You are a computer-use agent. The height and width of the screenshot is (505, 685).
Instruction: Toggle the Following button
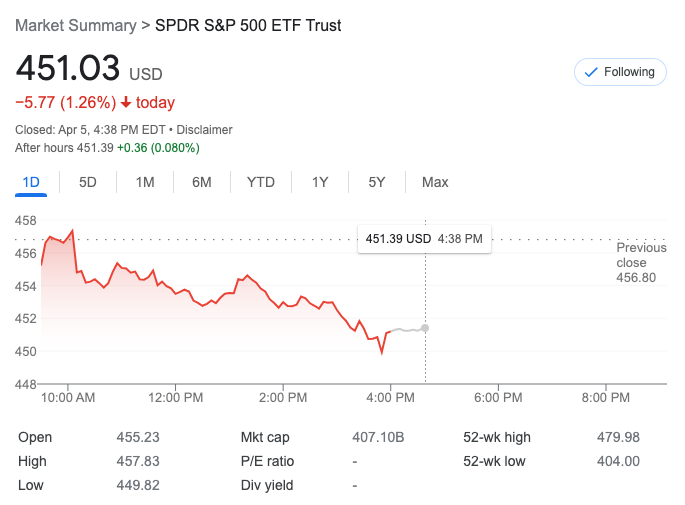[620, 72]
